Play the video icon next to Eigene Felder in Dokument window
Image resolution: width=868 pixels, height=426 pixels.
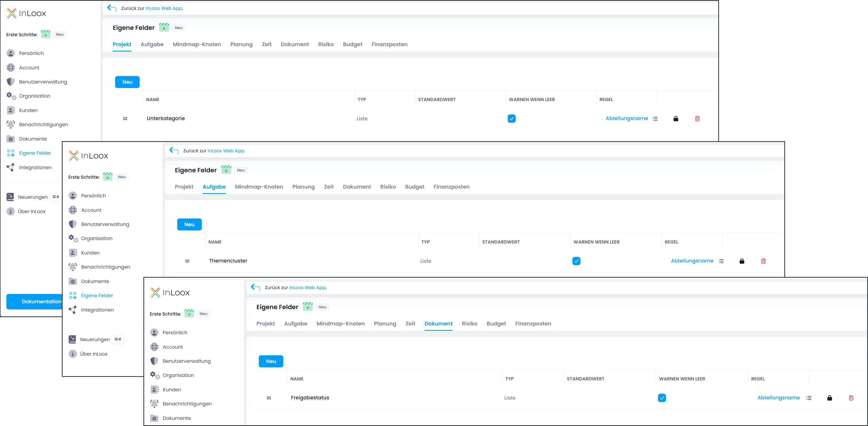point(308,306)
